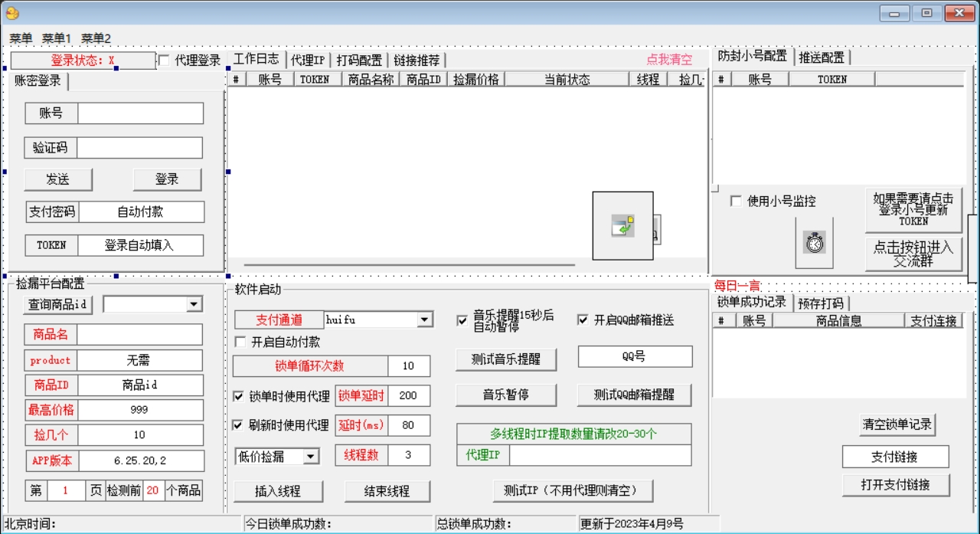Check 使用小号监控 box
The width and height of the screenshot is (980, 534).
(x=736, y=201)
